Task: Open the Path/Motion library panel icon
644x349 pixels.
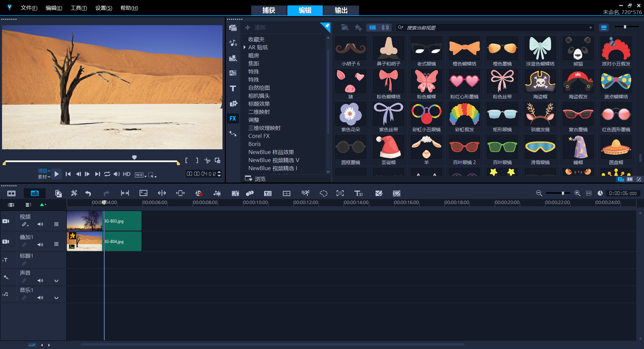Action: tap(233, 134)
